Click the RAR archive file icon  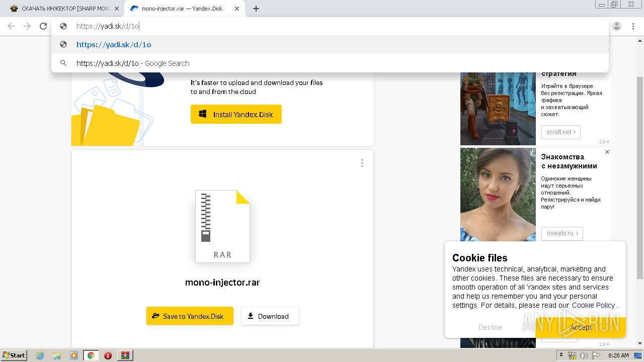point(222,226)
